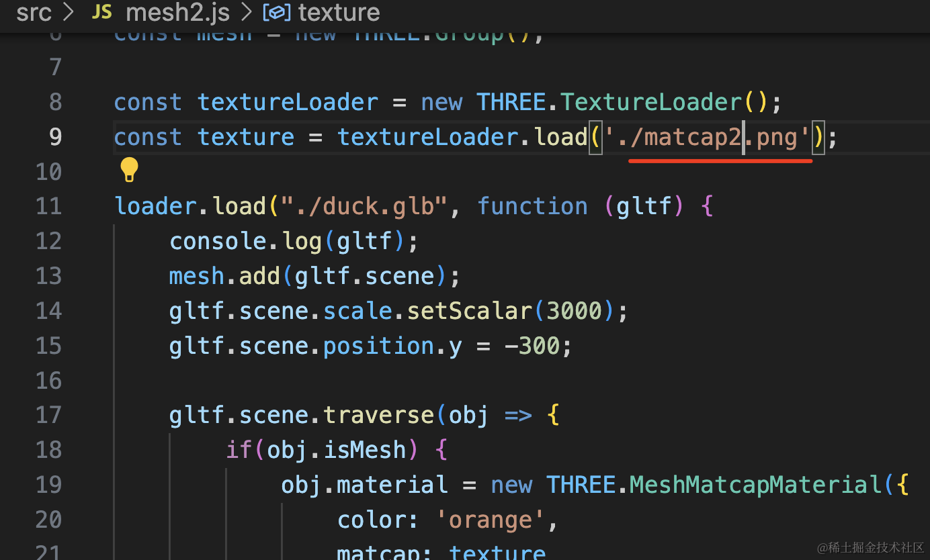This screenshot has height=560, width=930.
Task: Click the 300 numeric value
Action: point(540,346)
